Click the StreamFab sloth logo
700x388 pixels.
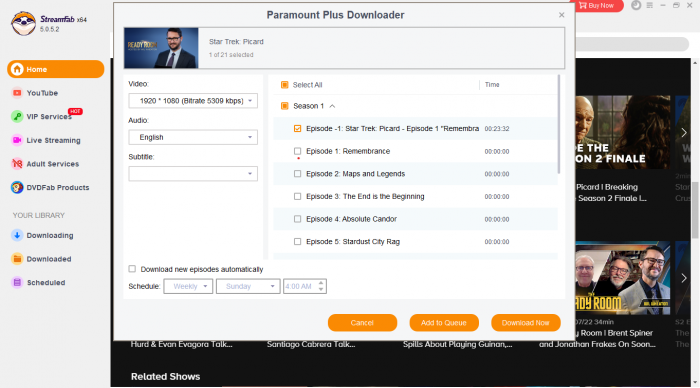click(x=23, y=24)
